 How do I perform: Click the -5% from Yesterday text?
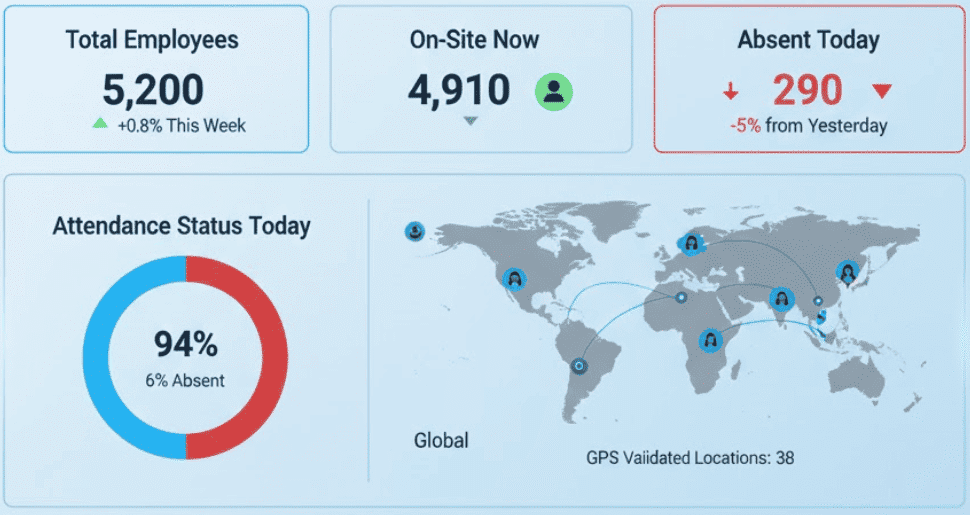coord(809,126)
